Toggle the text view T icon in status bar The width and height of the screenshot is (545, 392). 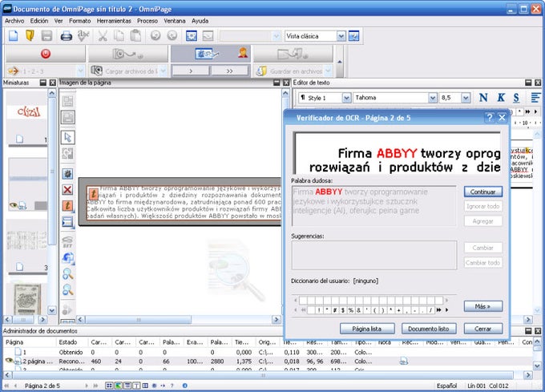136,386
